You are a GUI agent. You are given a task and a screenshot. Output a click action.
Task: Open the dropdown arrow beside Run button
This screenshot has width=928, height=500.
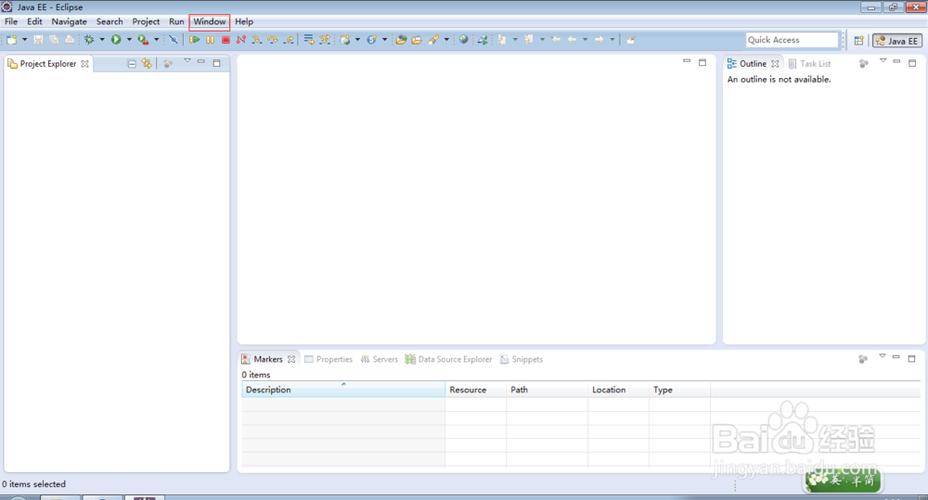(x=129, y=40)
